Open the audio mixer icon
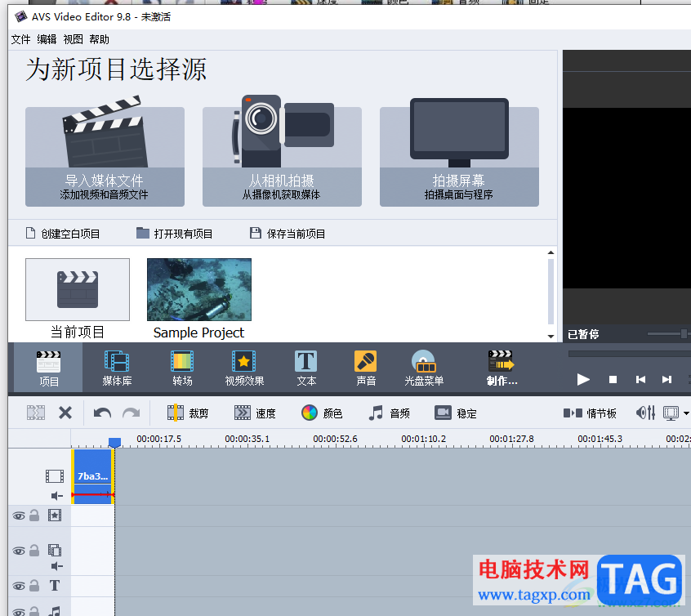This screenshot has height=616, width=691. point(645,413)
